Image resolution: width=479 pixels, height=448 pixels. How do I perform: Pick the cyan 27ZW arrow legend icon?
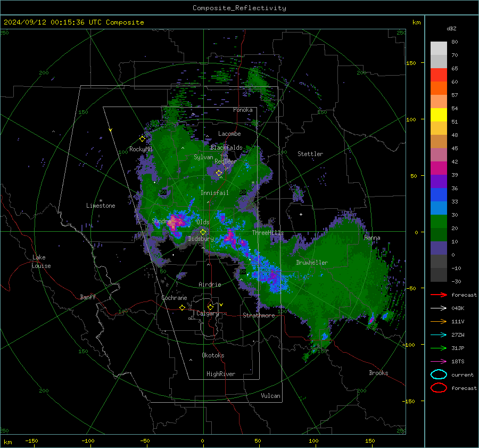click(x=439, y=335)
